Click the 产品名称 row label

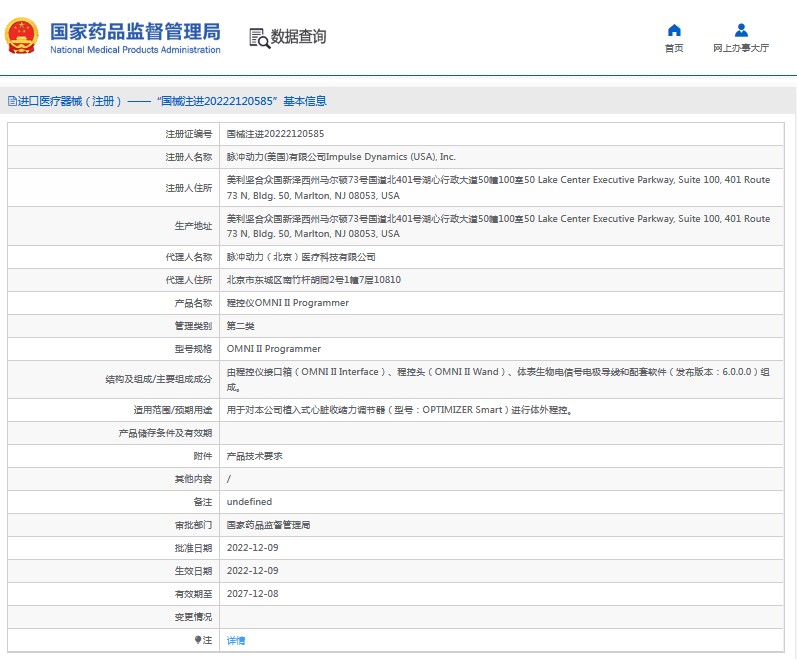[193, 303]
